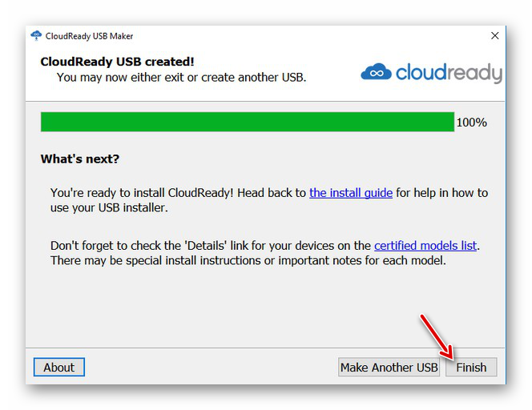Click the CloudReady cloud icon in title bar
The image size is (532, 410).
tap(36, 36)
